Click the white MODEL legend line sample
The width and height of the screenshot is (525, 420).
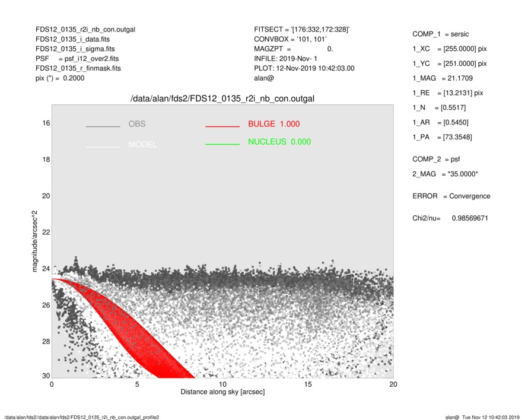pos(103,147)
